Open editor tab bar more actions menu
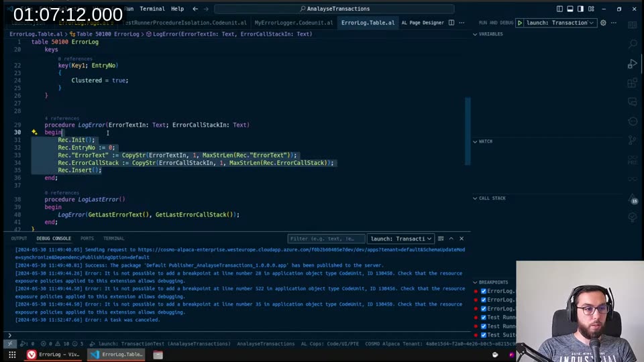Viewport: 644px width, 362px height. coord(462,23)
